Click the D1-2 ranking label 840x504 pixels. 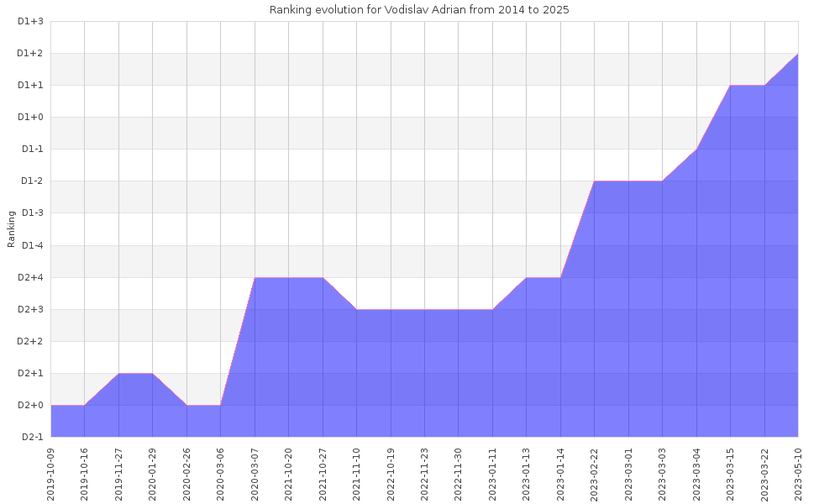(x=30, y=181)
